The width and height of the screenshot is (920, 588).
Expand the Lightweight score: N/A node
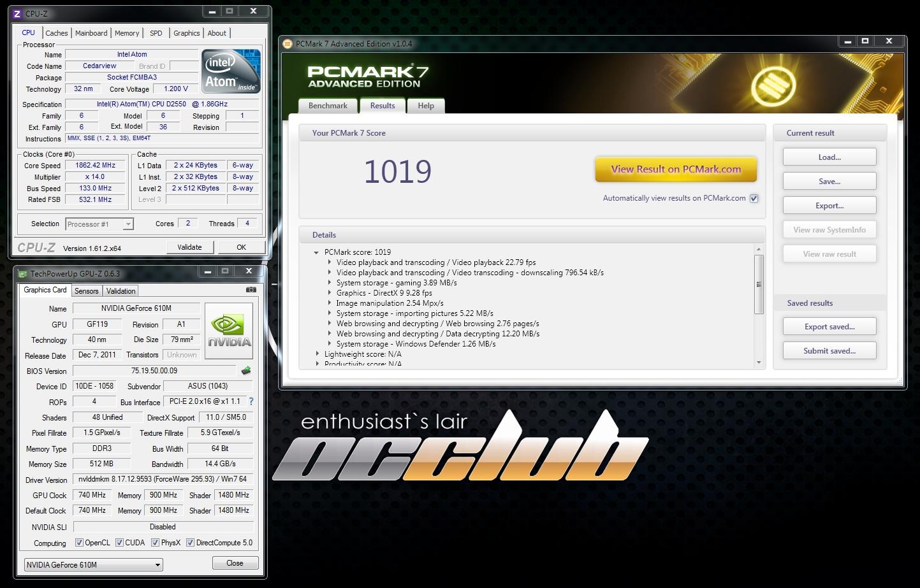(317, 354)
